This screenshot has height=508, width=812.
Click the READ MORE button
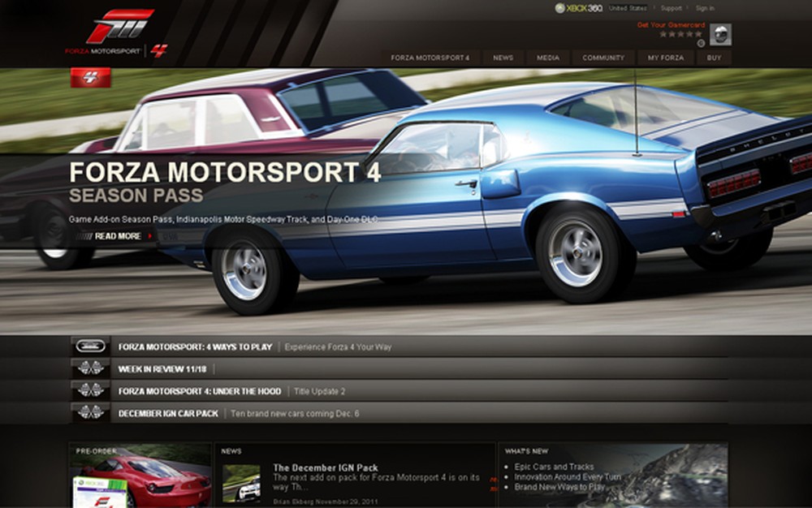(109, 235)
